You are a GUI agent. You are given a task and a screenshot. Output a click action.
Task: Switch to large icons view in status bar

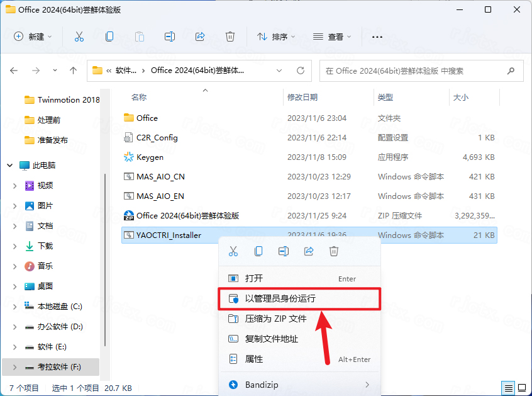(522, 388)
